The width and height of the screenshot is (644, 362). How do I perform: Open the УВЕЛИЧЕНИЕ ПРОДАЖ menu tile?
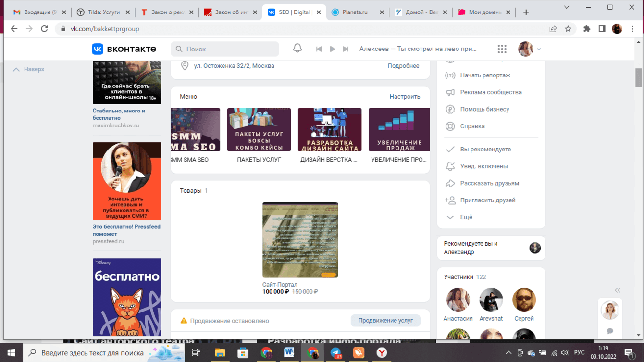[x=399, y=136]
